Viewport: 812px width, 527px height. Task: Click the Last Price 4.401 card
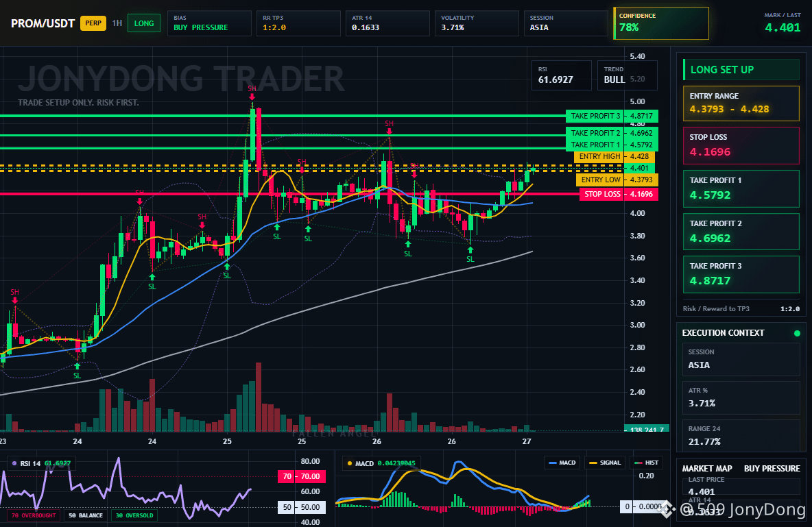click(x=741, y=486)
